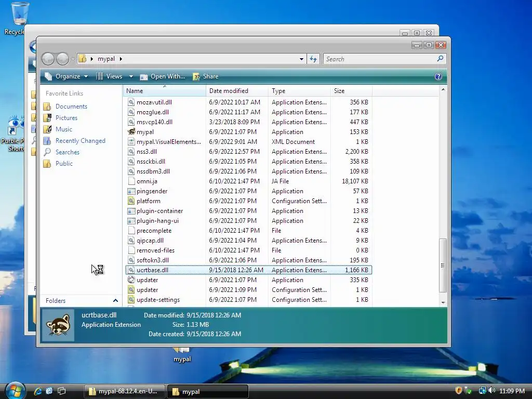Click the network tray icon
Screen dimensions: 532x399
[482, 391]
